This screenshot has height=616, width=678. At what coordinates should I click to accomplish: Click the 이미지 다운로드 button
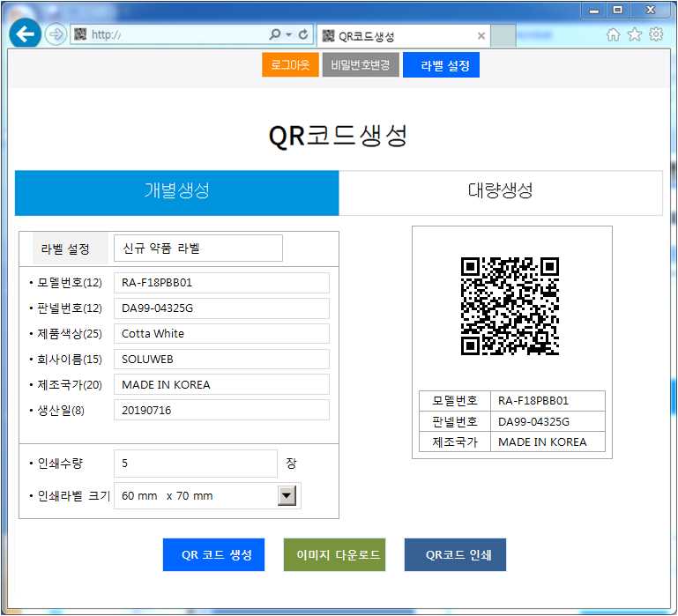[334, 554]
